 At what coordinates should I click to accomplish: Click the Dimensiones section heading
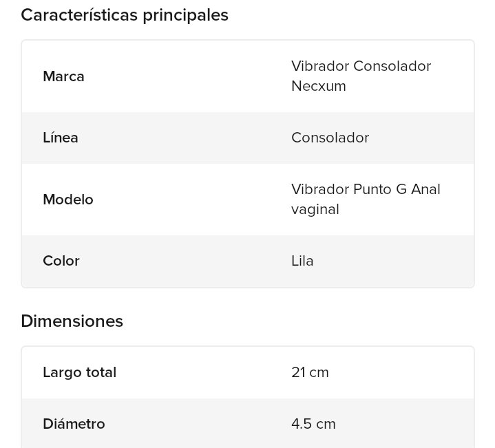[x=72, y=321]
